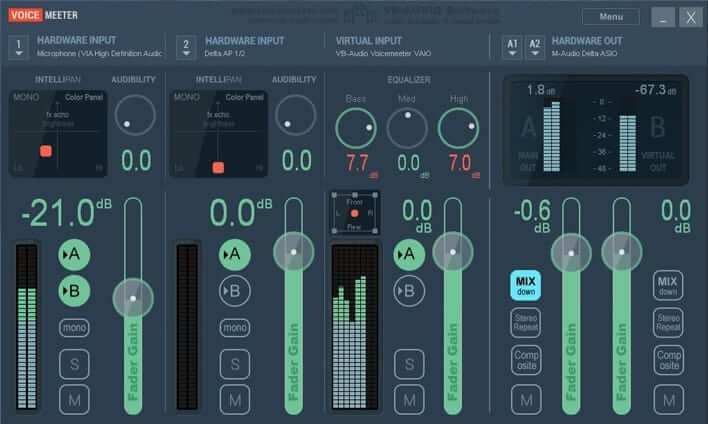Click the High equalizer knob

pyautogui.click(x=458, y=128)
